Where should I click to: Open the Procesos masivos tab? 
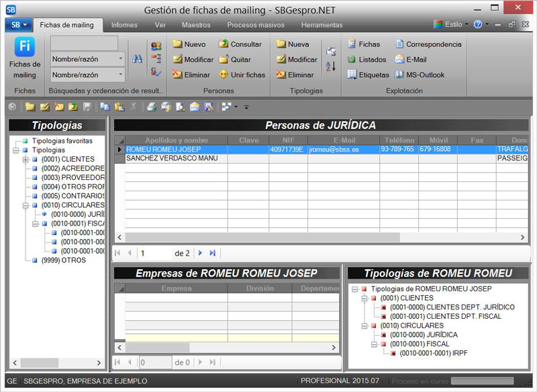coord(255,25)
